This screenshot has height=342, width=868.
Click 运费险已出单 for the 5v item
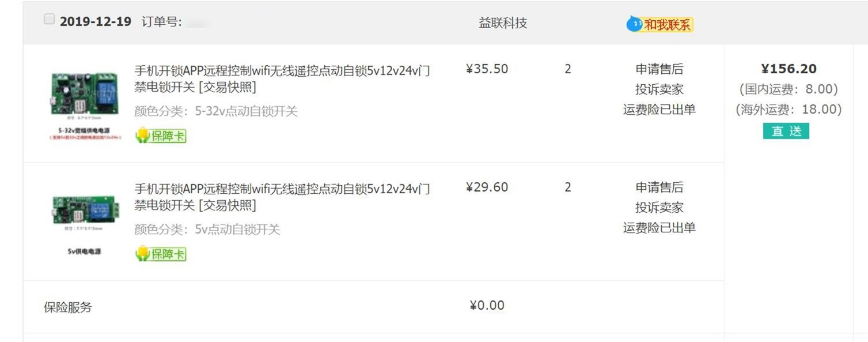659,228
